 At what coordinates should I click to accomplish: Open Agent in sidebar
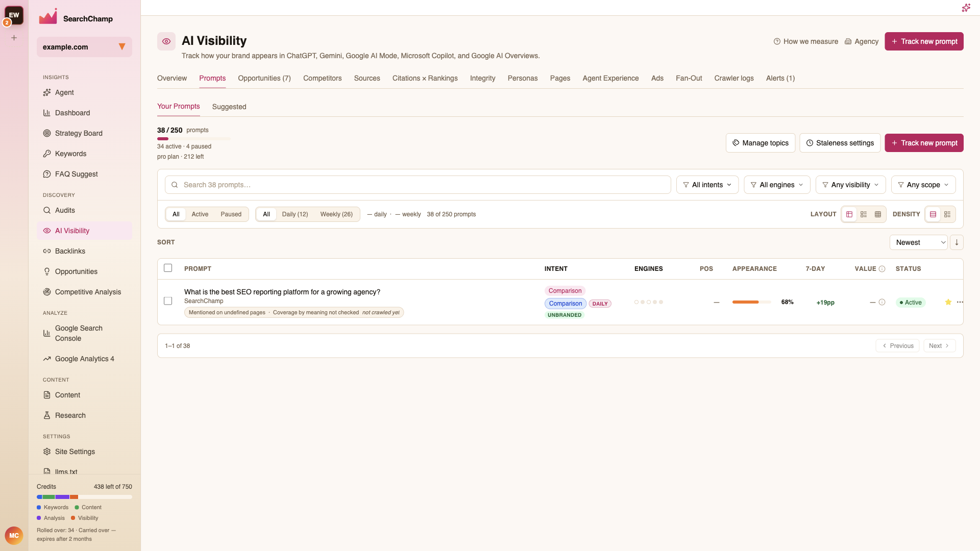pyautogui.click(x=84, y=92)
